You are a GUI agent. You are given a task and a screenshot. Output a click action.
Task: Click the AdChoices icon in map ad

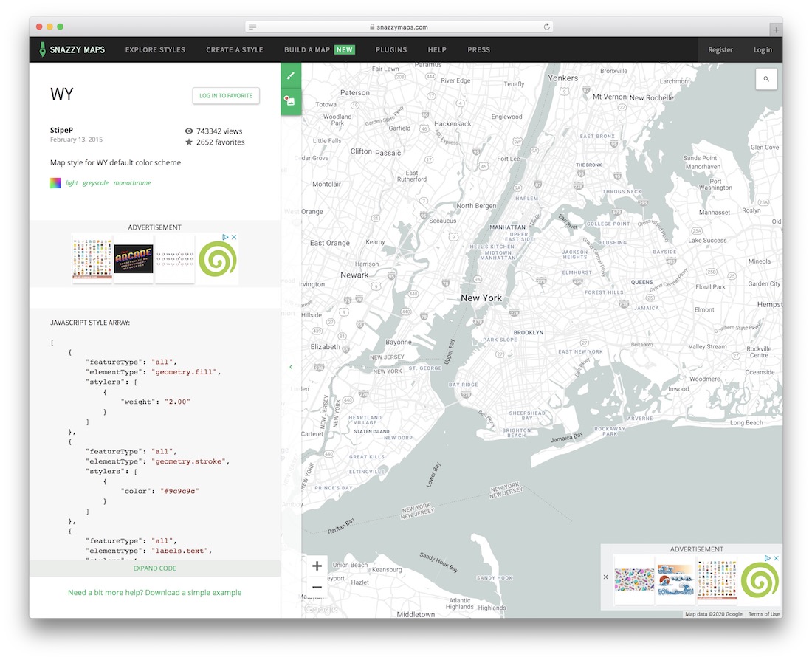(768, 558)
